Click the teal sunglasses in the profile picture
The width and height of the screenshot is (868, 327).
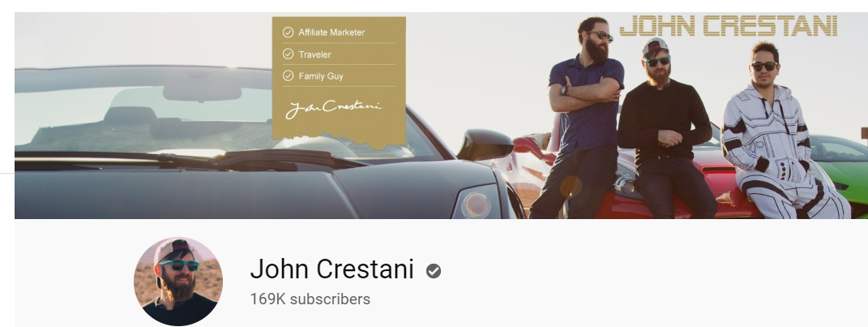(179, 265)
